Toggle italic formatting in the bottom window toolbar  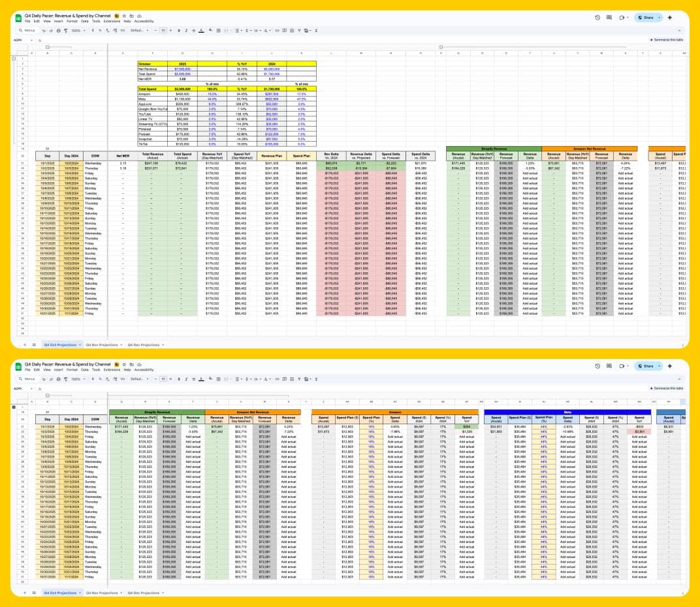pyautogui.click(x=187, y=379)
